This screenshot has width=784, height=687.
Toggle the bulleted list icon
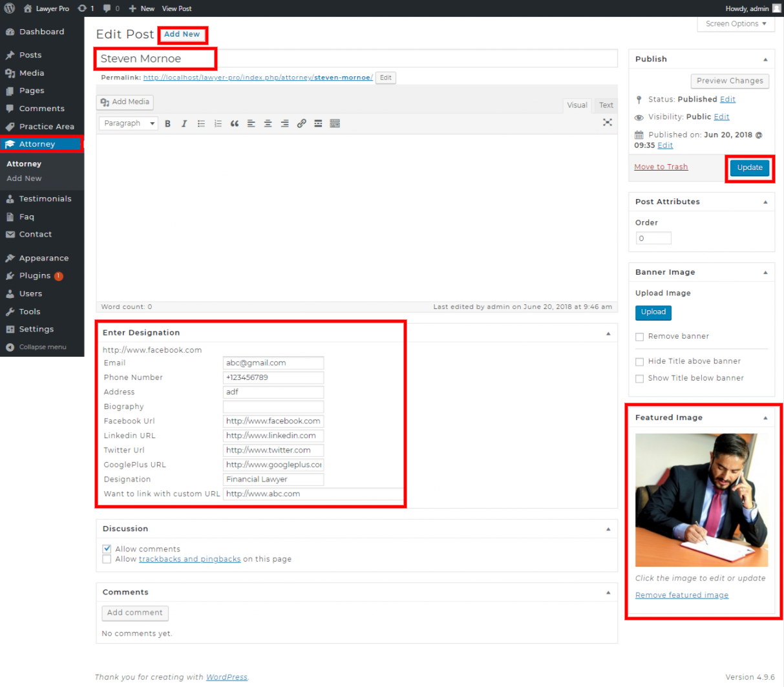click(x=201, y=123)
